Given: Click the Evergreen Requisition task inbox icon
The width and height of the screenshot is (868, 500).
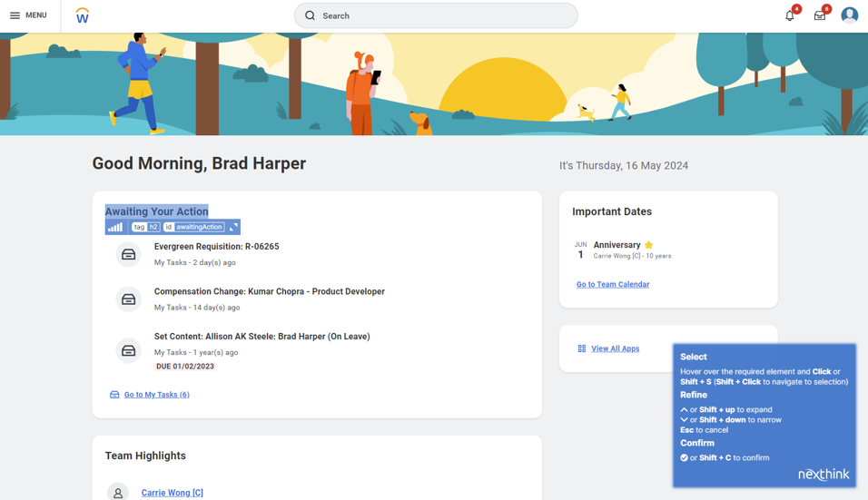Looking at the screenshot, I should 129,255.
